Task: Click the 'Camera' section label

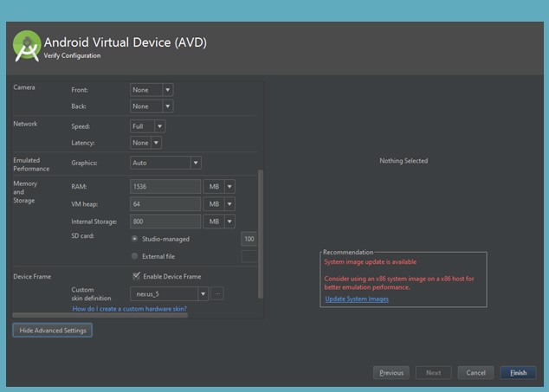Action: (24, 87)
